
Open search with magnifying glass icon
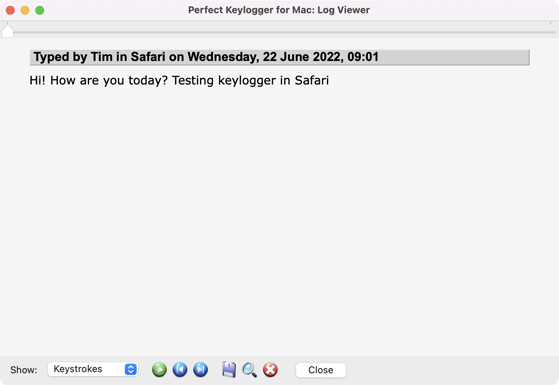point(250,370)
